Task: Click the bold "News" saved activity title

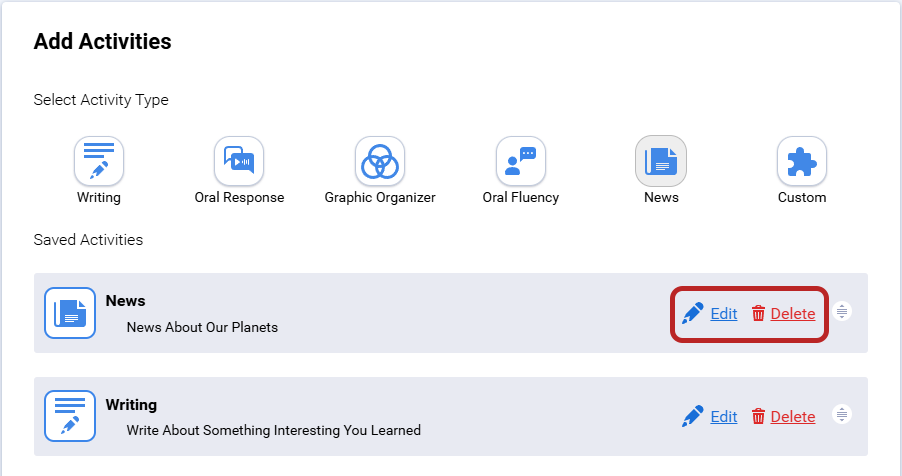Action: (x=125, y=301)
